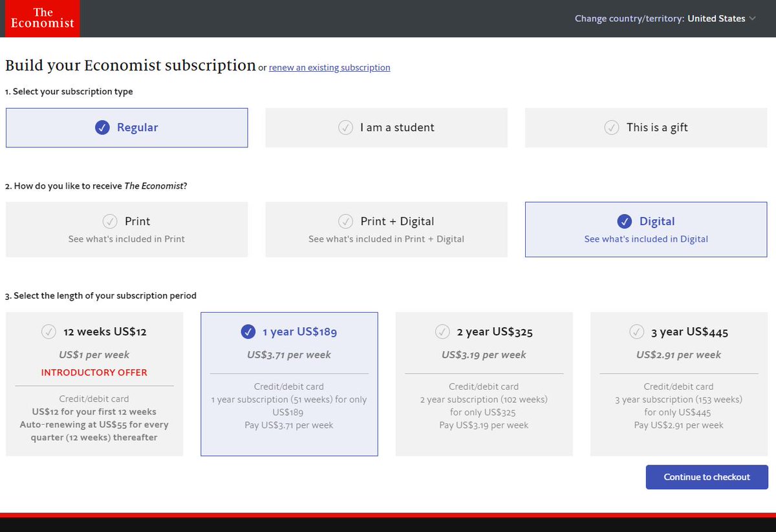Choose "I am a student" option
The image size is (776, 532).
tap(386, 127)
